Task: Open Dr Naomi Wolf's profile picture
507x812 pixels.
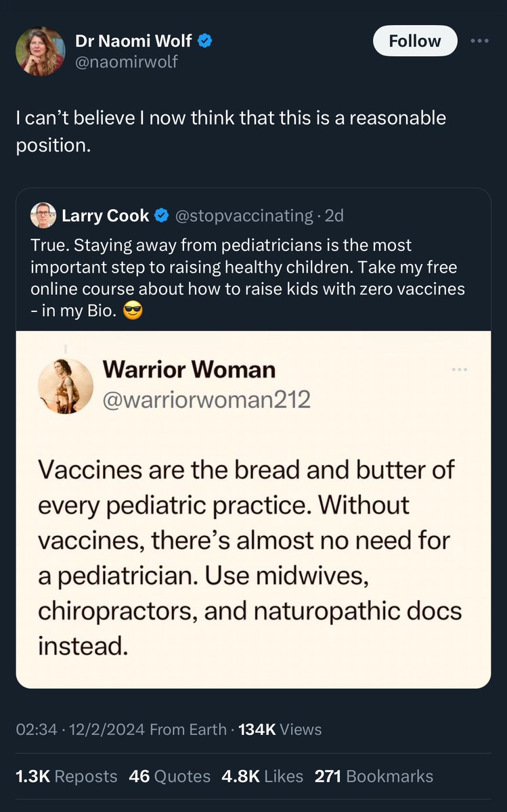Action: [x=41, y=50]
